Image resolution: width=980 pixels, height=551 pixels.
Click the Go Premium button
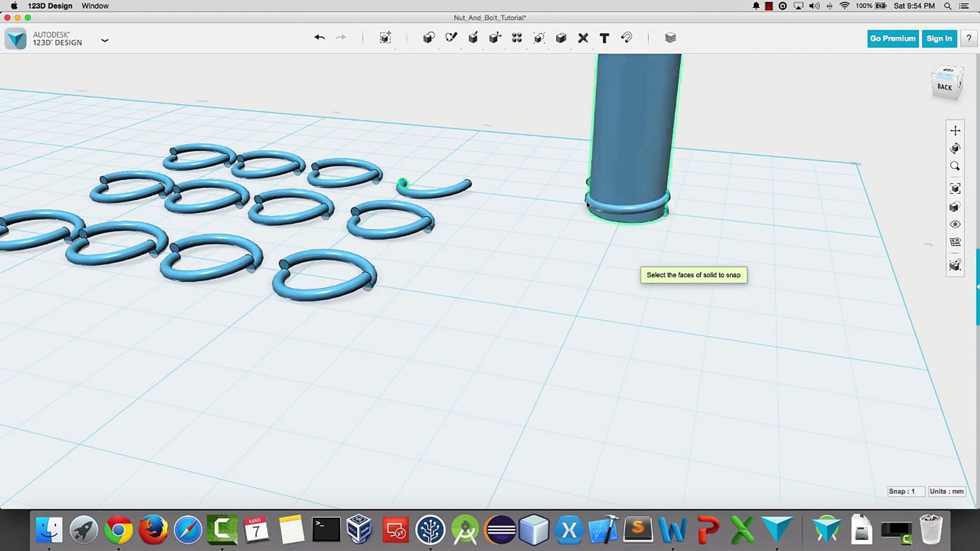(893, 38)
